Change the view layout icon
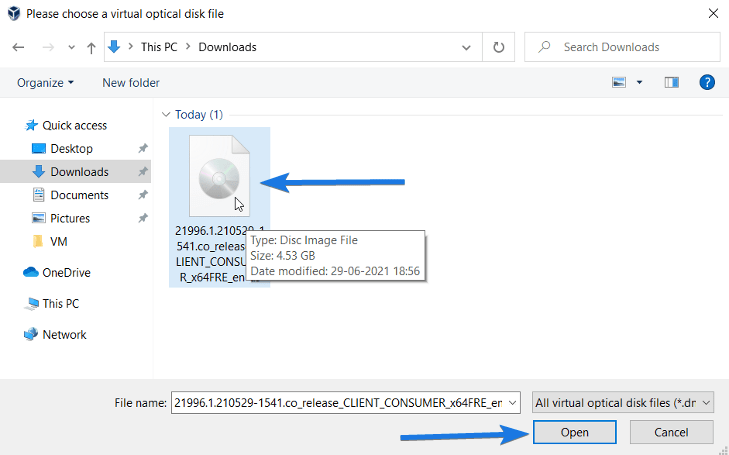Screen dimensions: 729x455 [619, 82]
